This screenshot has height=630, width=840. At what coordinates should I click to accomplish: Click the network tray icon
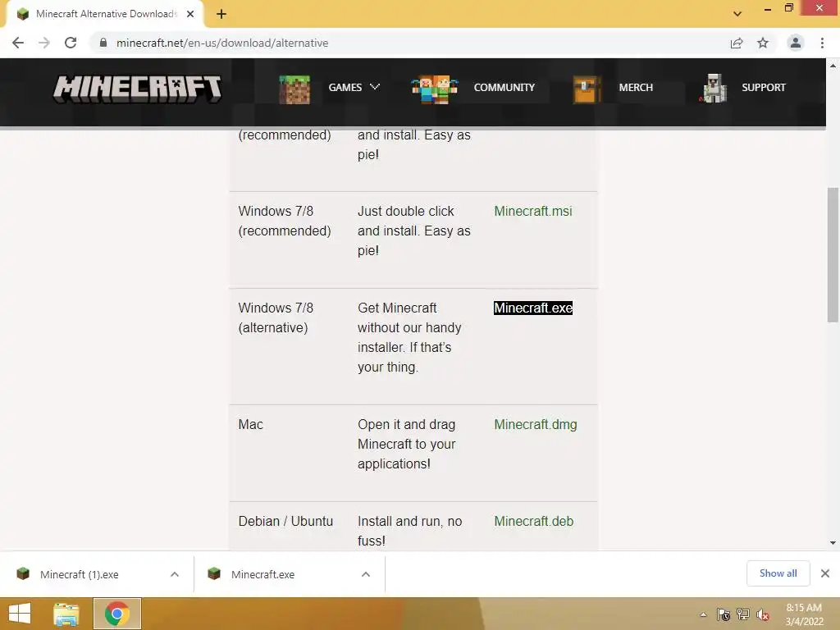coord(743,614)
